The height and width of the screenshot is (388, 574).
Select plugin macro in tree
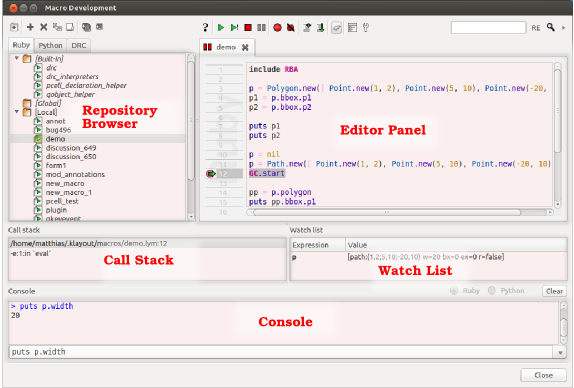(56, 210)
